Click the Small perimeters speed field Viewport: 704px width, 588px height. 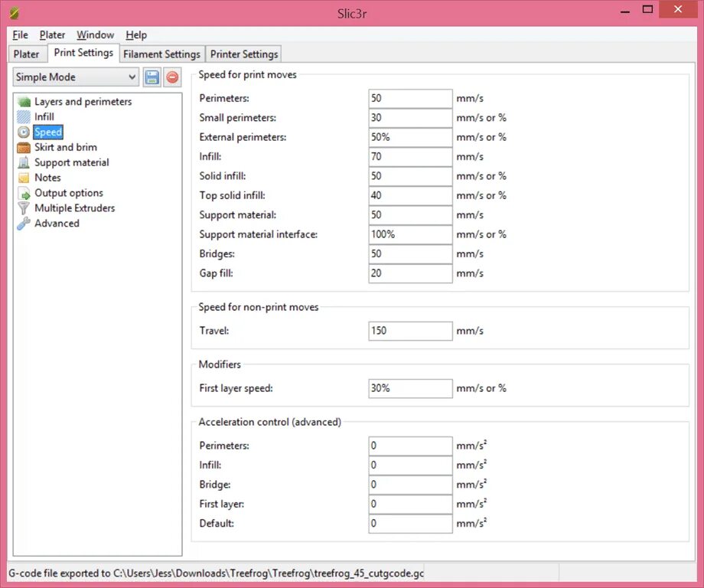click(410, 118)
